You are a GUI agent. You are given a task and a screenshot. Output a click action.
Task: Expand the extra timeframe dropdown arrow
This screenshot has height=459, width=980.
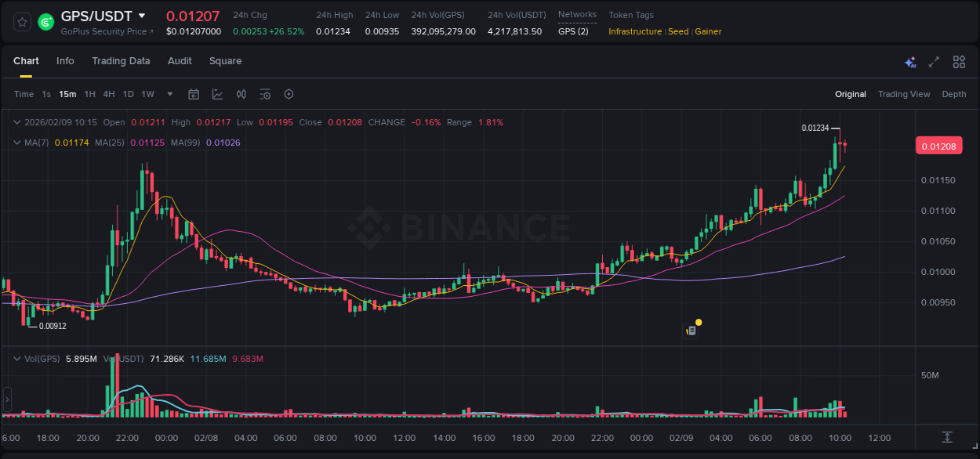(169, 94)
